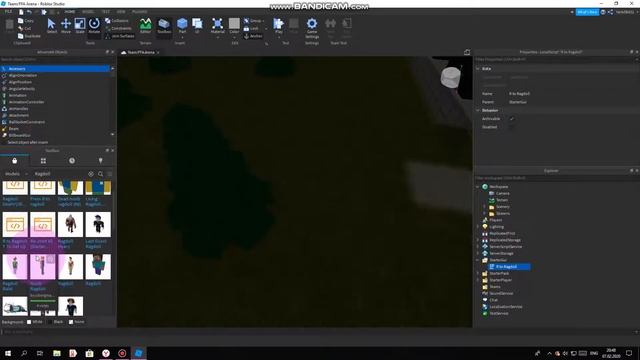This screenshot has width=640, height=360.
Task: Click the Toolbox search magnifier icon
Action: [x=100, y=174]
